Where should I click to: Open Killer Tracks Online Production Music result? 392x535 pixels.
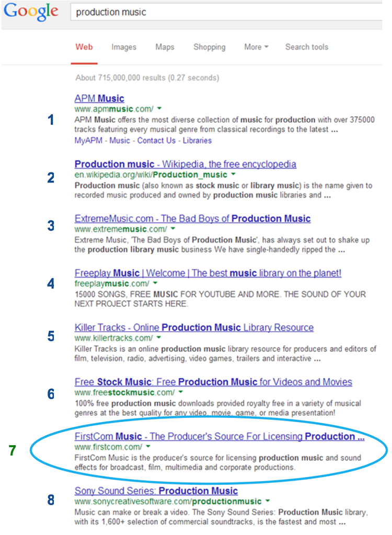point(194,328)
